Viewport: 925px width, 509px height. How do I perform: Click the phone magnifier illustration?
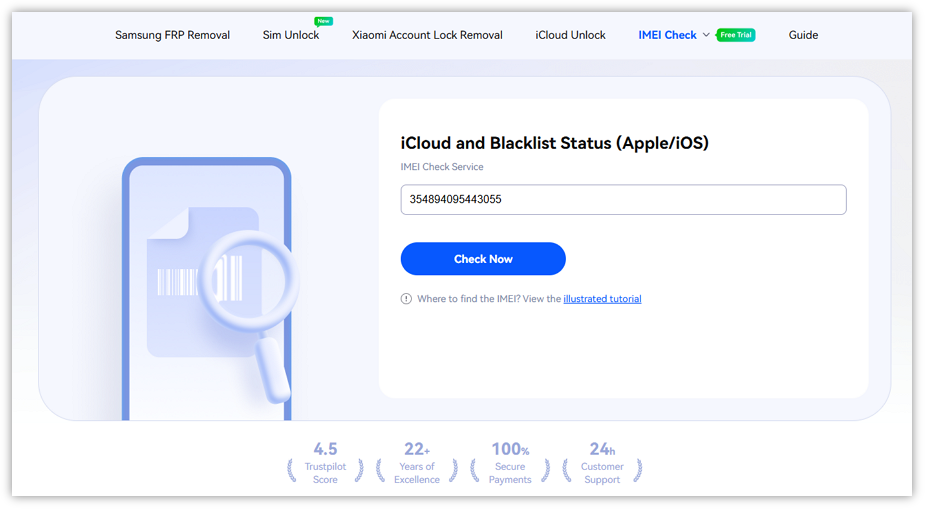pos(209,289)
